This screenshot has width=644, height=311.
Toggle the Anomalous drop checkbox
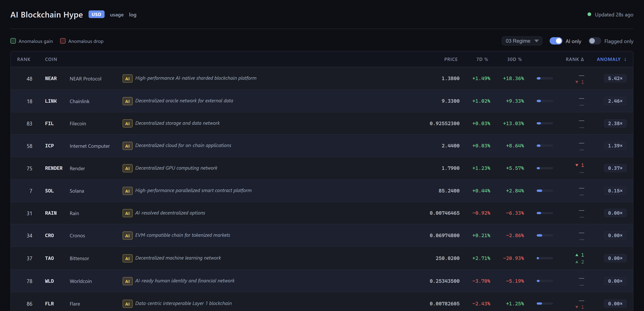63,41
